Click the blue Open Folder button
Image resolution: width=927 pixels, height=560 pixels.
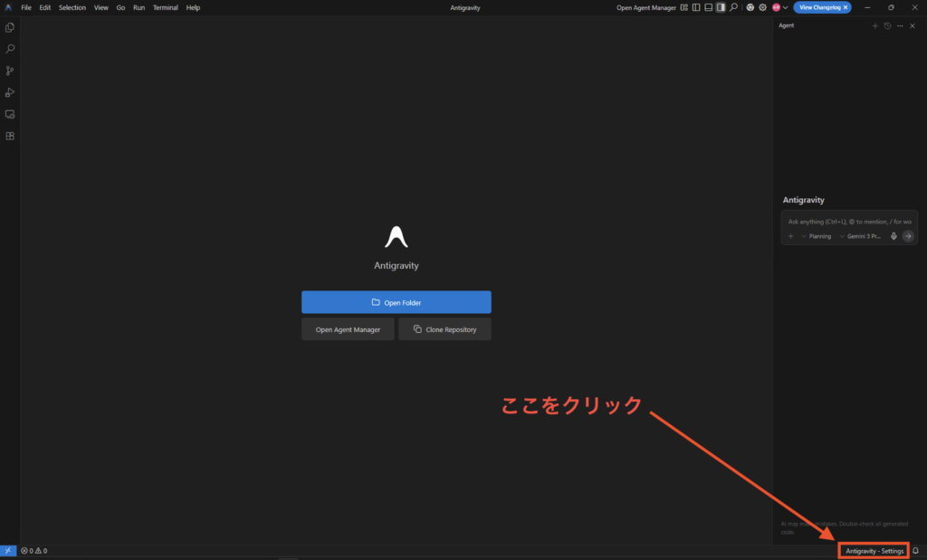coord(396,302)
